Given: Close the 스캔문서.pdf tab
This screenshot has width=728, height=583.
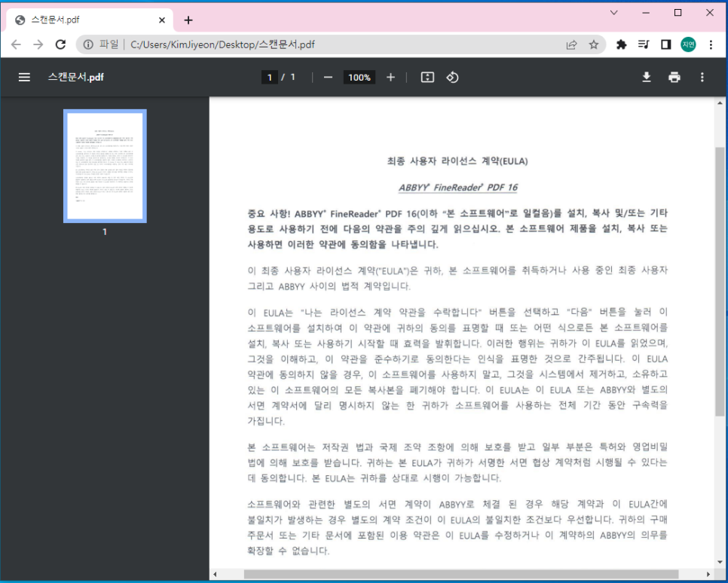Looking at the screenshot, I should click(x=161, y=20).
